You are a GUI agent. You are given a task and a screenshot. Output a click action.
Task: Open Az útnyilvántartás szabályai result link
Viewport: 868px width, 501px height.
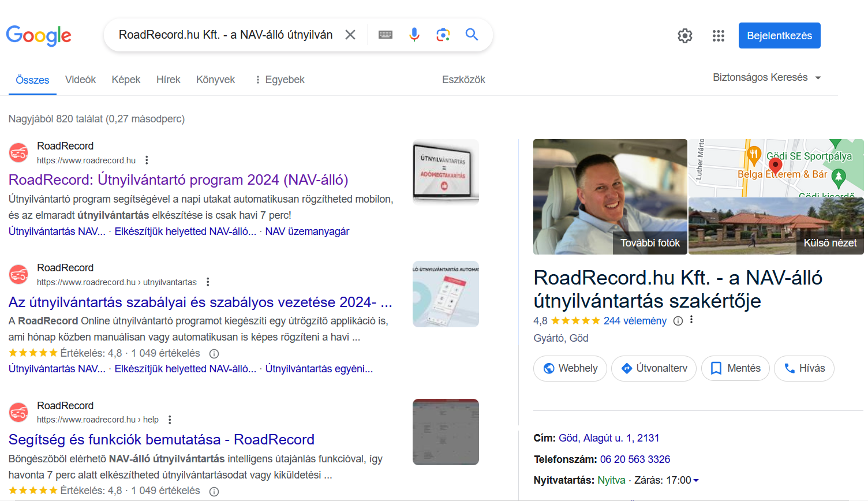[x=200, y=302]
